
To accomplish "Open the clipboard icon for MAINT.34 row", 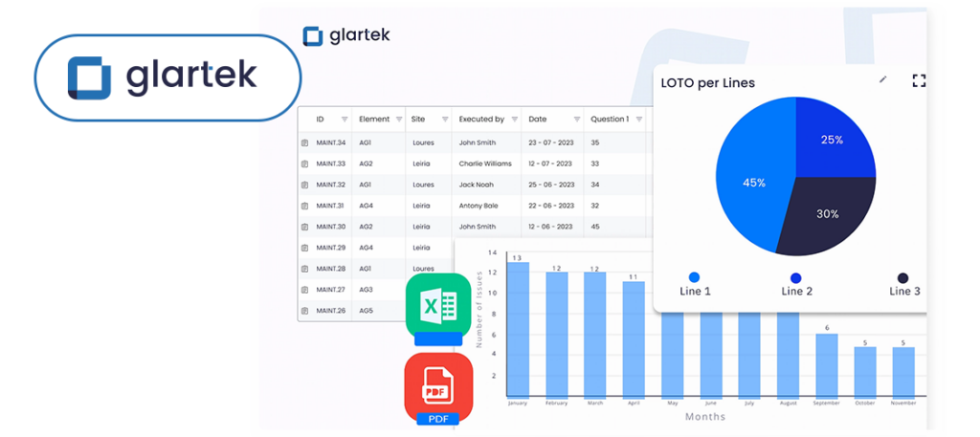I will [305, 142].
